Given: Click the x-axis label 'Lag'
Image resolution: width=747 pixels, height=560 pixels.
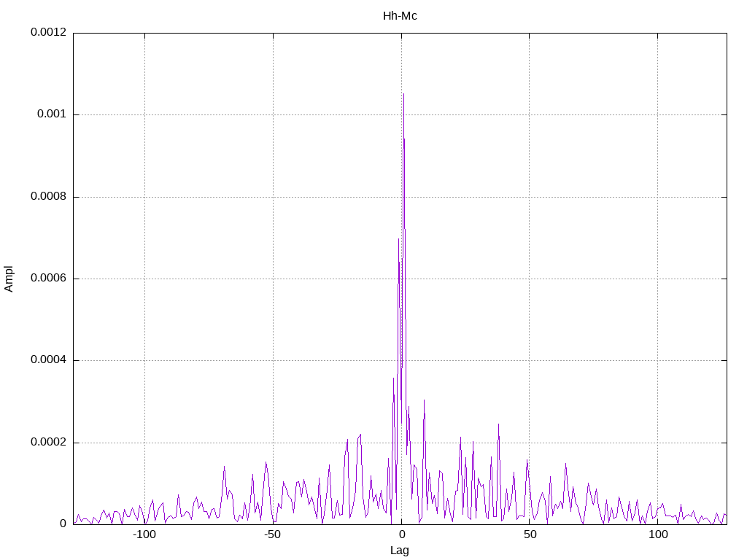Looking at the screenshot, I should [x=400, y=551].
